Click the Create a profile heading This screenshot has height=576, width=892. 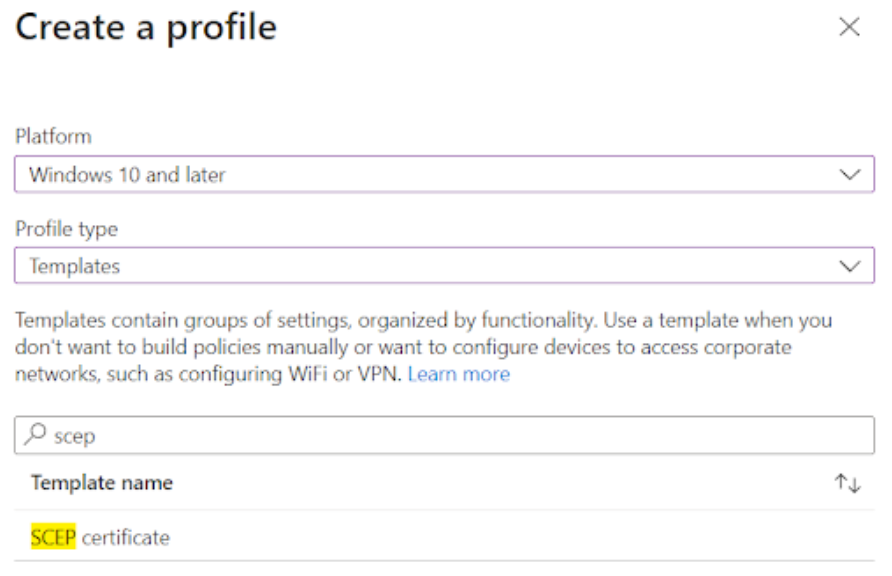coord(146,28)
